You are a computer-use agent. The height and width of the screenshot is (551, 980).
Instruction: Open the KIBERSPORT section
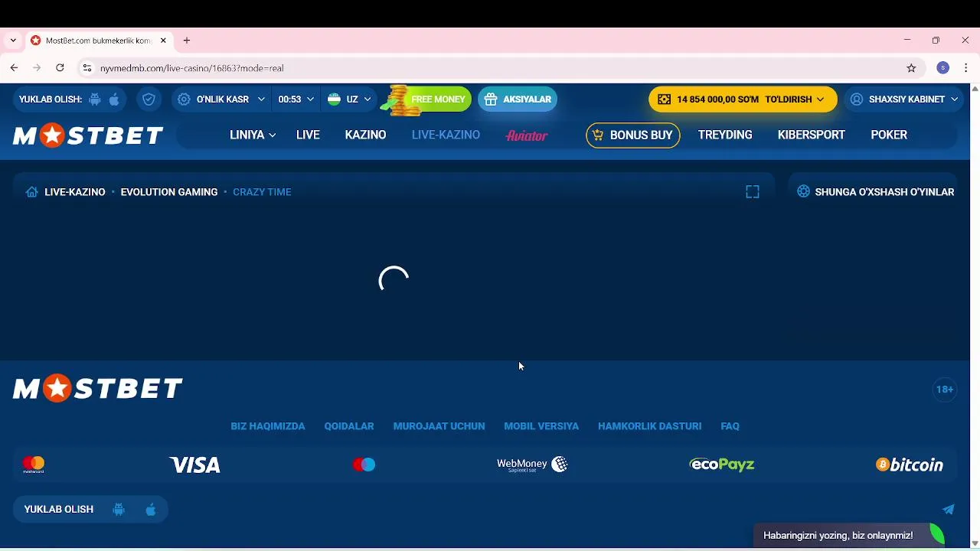812,135
